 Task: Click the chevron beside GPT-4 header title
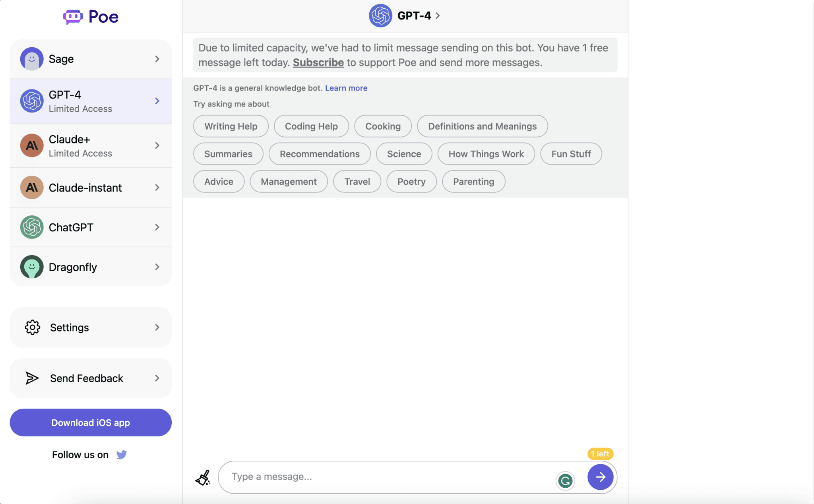[x=438, y=16]
